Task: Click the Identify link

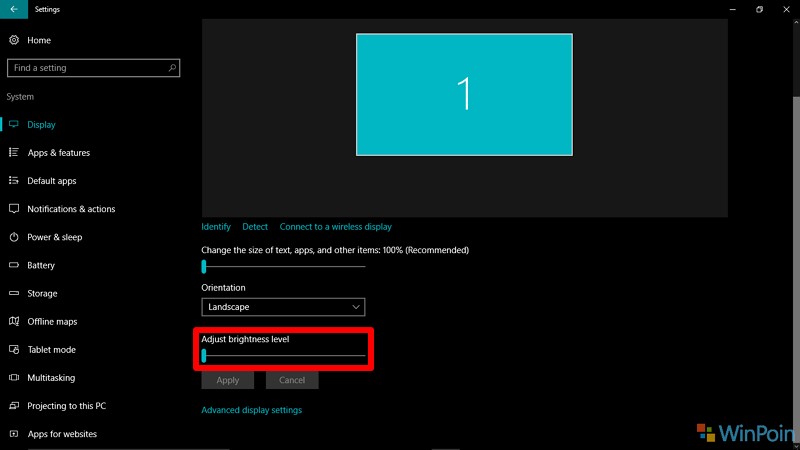Action: tap(216, 227)
